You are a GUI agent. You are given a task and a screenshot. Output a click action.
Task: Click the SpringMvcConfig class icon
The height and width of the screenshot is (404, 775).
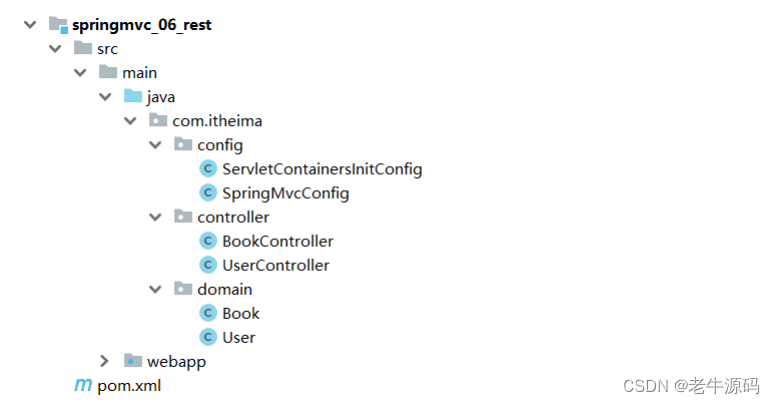(208, 193)
